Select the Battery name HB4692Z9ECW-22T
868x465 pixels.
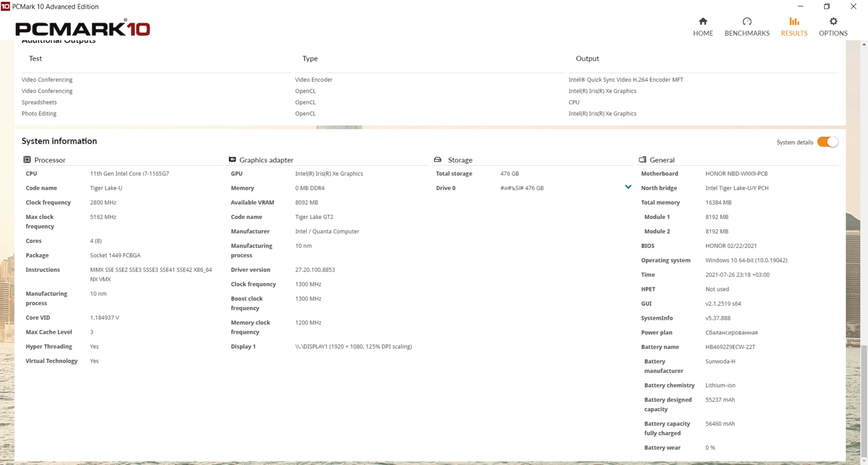[x=730, y=347]
